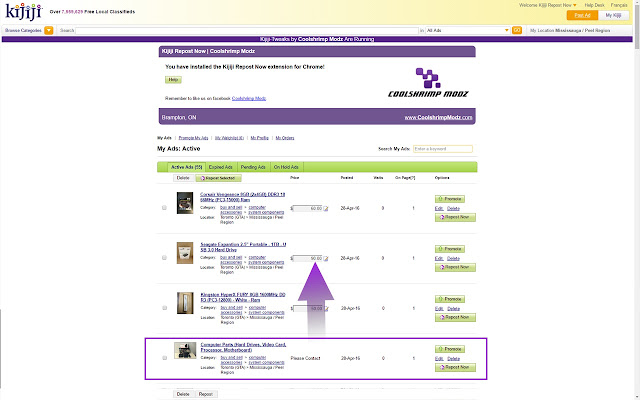
Task: Repost Now the Corsair Vengeance ad
Action: [x=455, y=217]
